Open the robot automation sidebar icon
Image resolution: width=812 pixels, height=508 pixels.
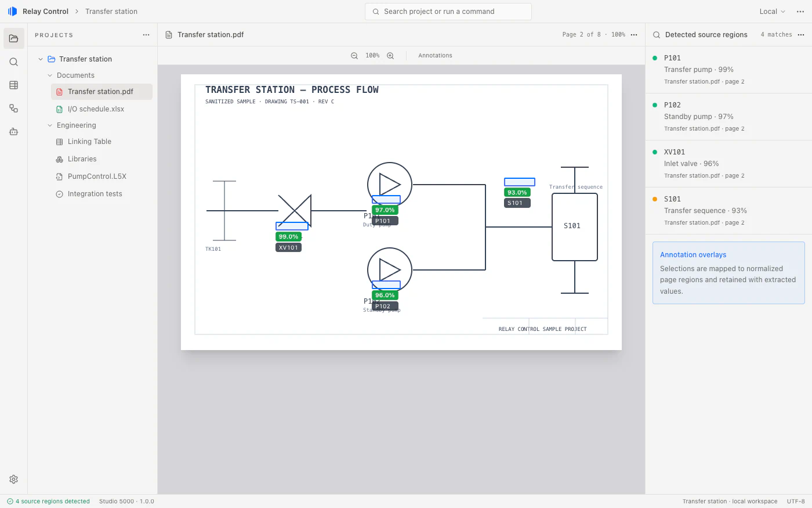coord(14,132)
